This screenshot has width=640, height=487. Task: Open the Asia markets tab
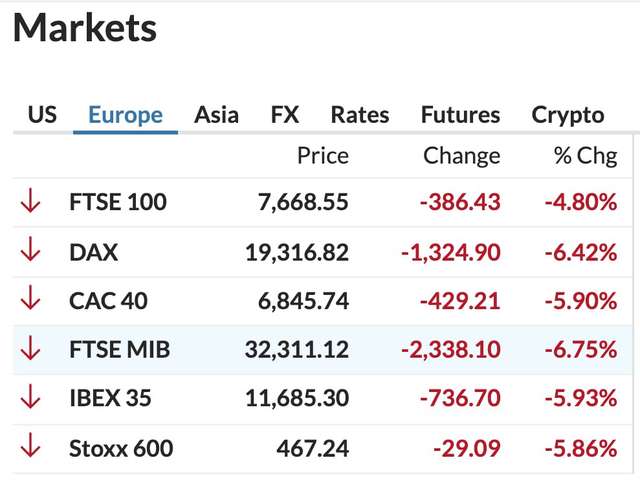216,114
